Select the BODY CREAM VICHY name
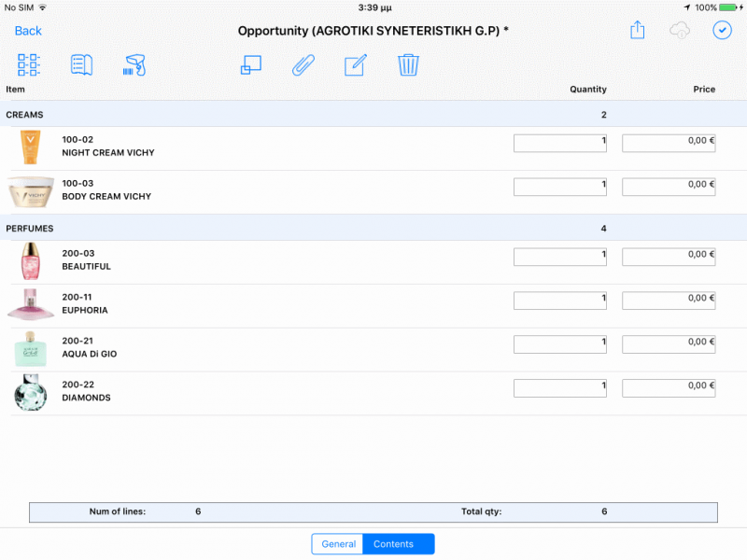This screenshot has height=560, width=747. click(x=106, y=197)
